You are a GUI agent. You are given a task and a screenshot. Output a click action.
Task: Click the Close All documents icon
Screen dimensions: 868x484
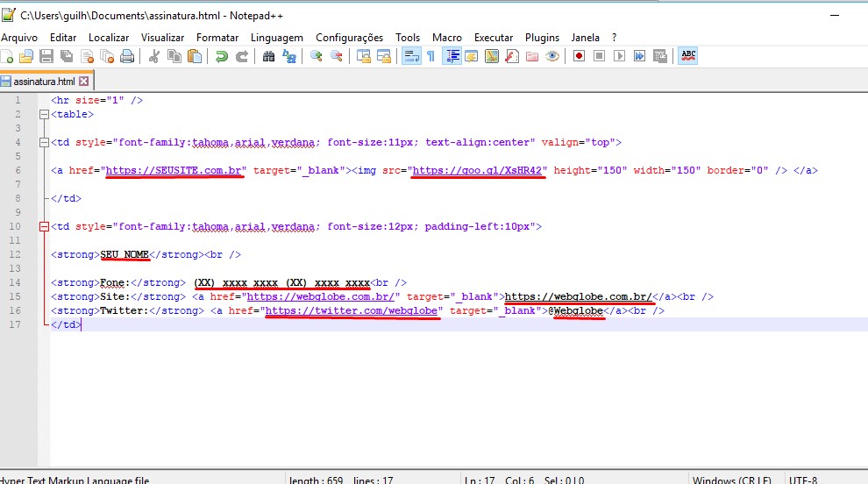point(107,56)
